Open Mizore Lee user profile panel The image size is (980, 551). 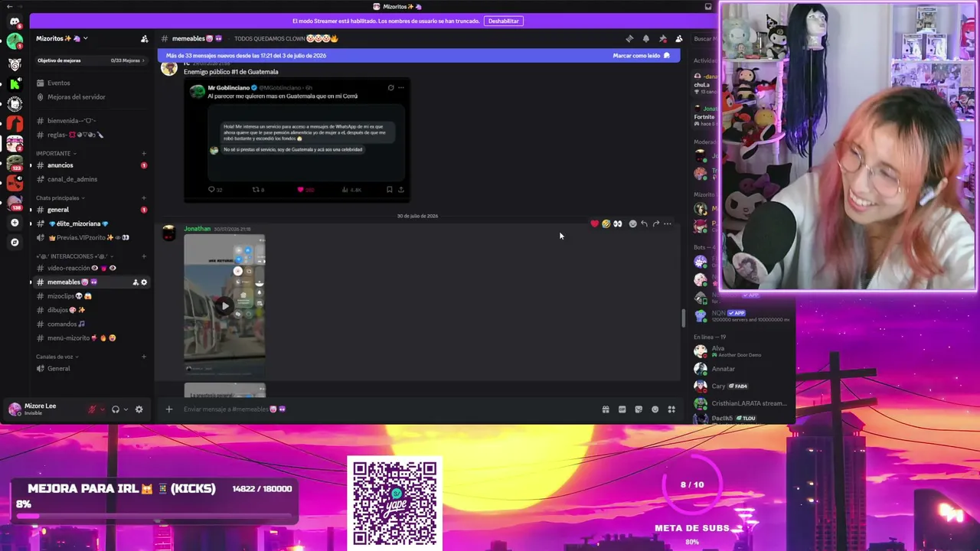[x=44, y=409]
